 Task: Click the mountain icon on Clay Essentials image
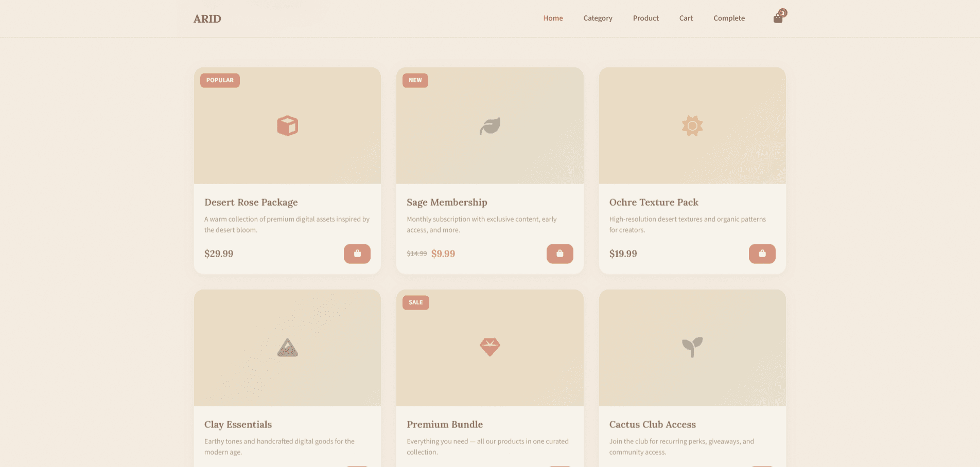coord(288,348)
